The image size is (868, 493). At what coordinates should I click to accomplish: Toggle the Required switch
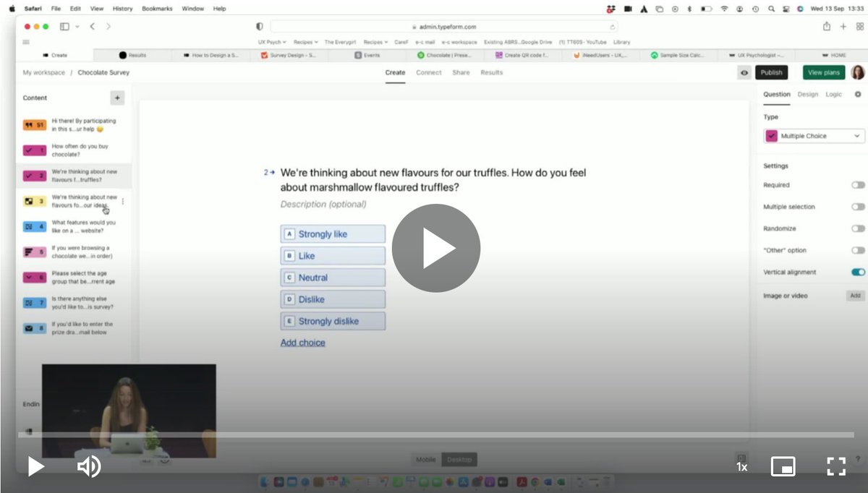[x=858, y=185]
